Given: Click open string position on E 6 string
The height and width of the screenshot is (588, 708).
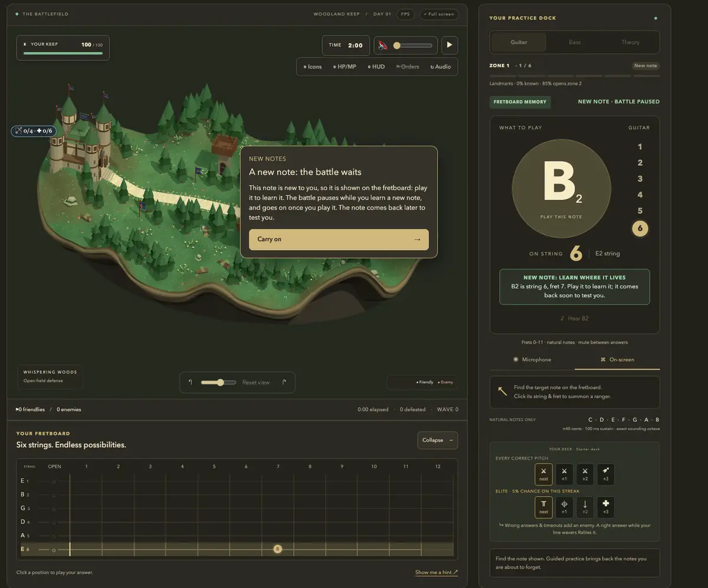Looking at the screenshot, I should pyautogui.click(x=54, y=550).
